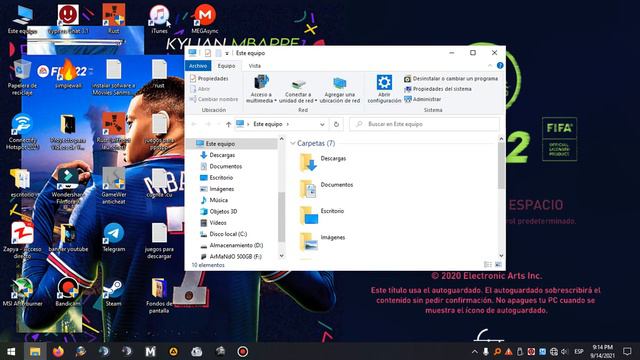Expand Acceso a multimedia dropdown arrow
This screenshot has height=360, width=640.
(x=276, y=101)
